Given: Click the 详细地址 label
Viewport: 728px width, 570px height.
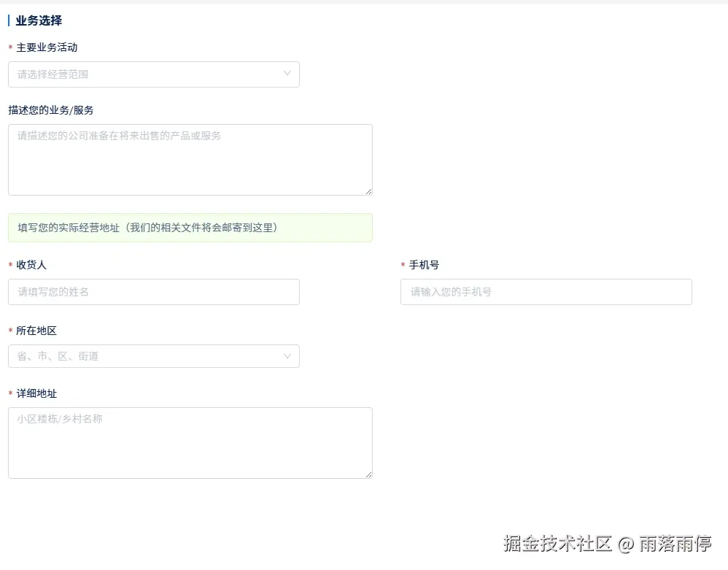Looking at the screenshot, I should pyautogui.click(x=36, y=393).
